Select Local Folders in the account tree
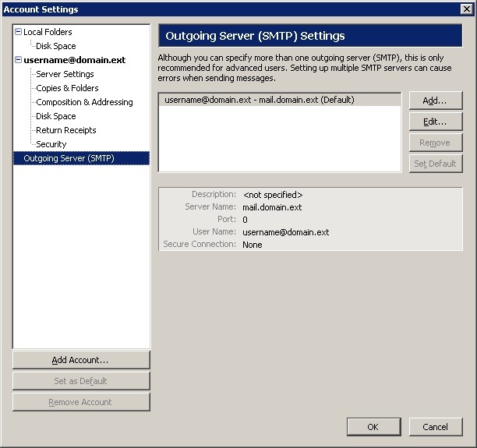 (x=48, y=32)
